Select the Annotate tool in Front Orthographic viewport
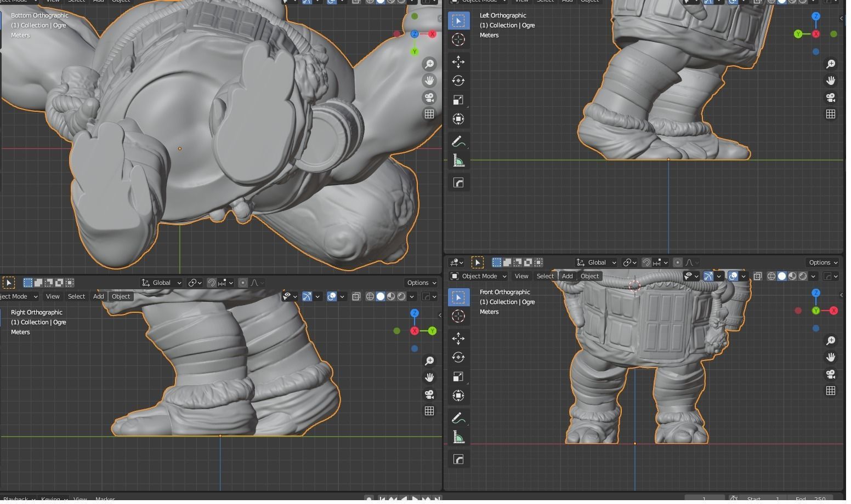 (x=458, y=419)
